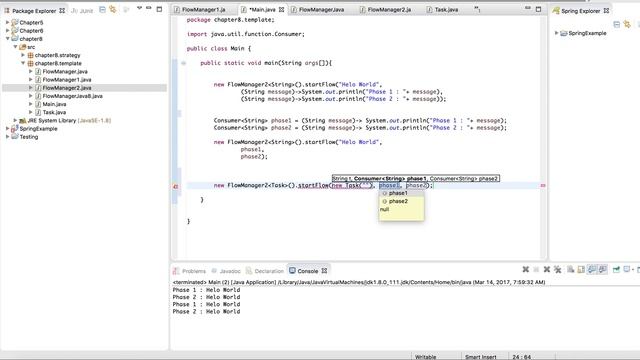
Task: Expand the Chapter5 project
Action: [x=7, y=22]
